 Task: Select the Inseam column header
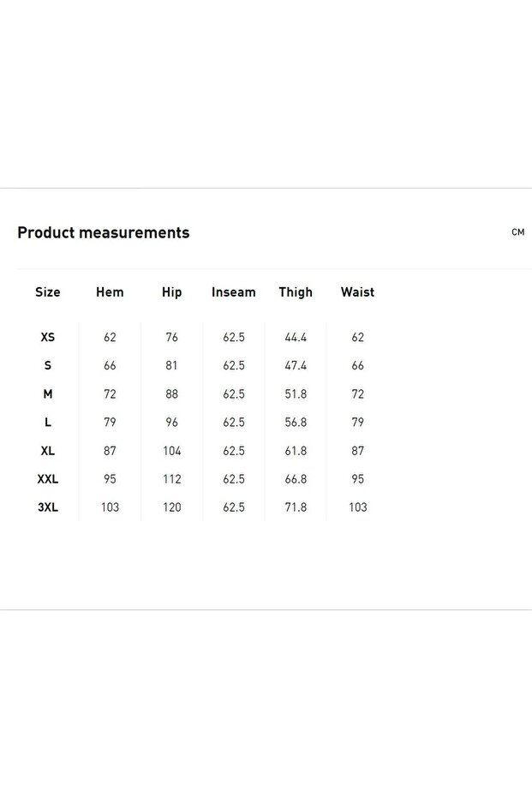pyautogui.click(x=234, y=292)
